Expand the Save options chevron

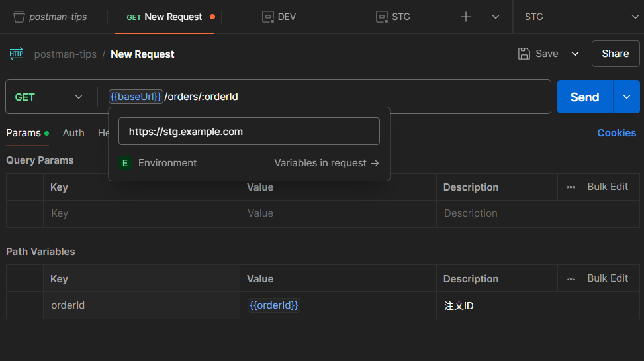pyautogui.click(x=575, y=54)
